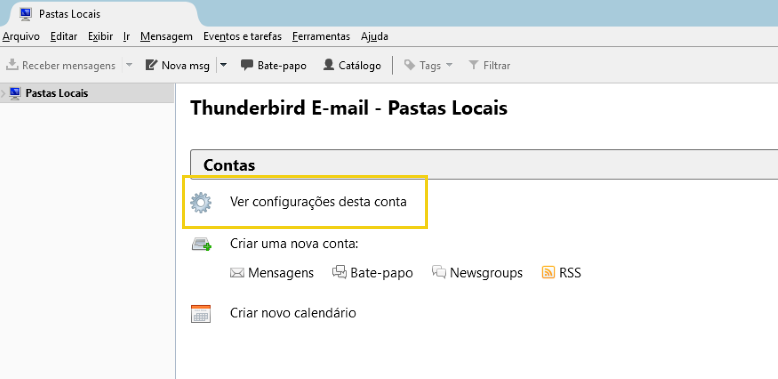This screenshot has width=778, height=379.
Task: Click the Tags label icon in toolbar
Action: (x=409, y=65)
